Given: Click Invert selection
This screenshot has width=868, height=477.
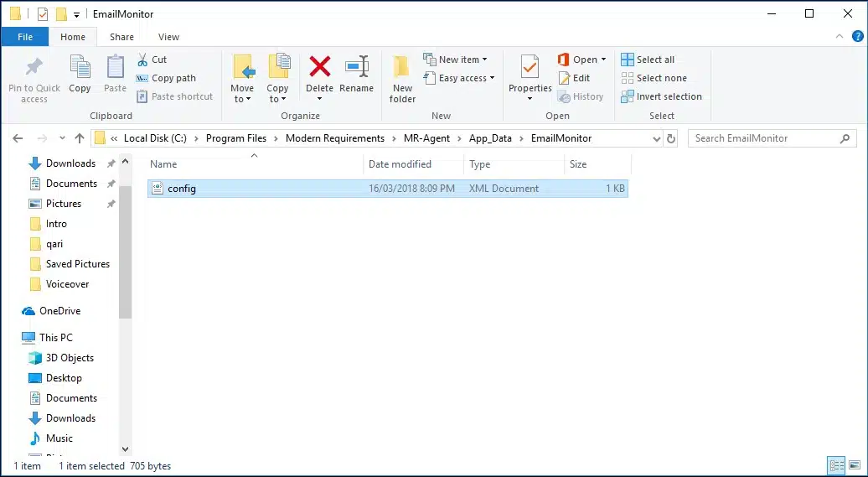Looking at the screenshot, I should [x=661, y=96].
